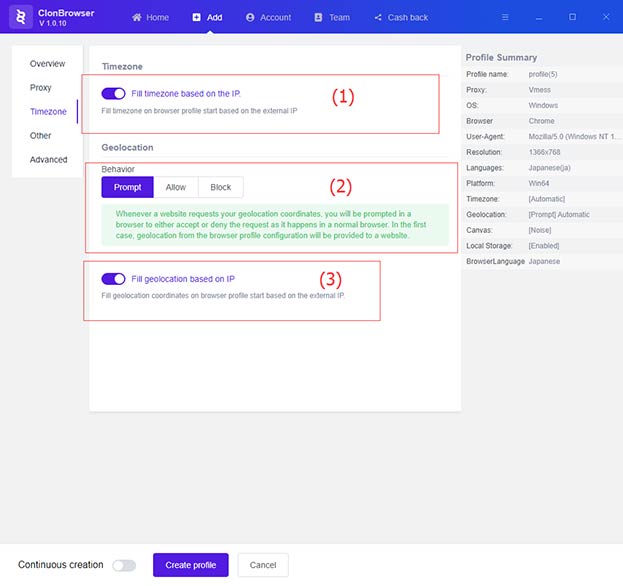
Task: Select Allow geolocation behavior
Action: (176, 187)
